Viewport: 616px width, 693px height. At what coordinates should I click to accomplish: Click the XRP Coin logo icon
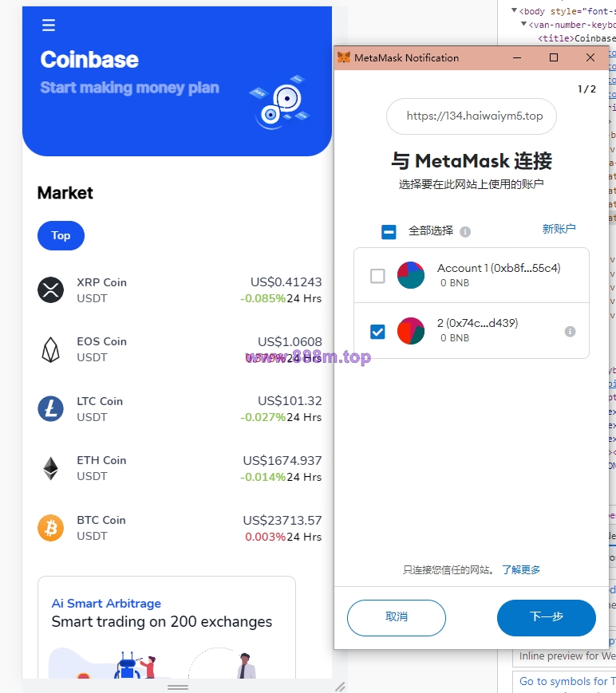pyautogui.click(x=50, y=290)
